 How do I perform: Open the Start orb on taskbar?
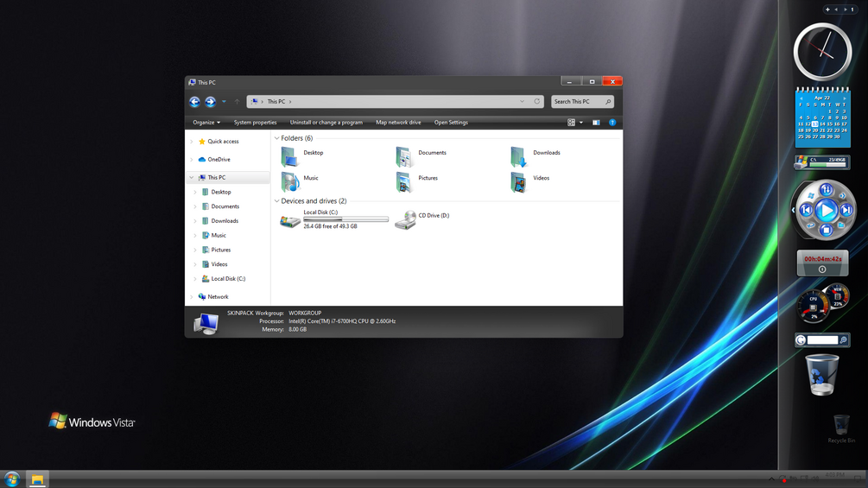[11, 479]
